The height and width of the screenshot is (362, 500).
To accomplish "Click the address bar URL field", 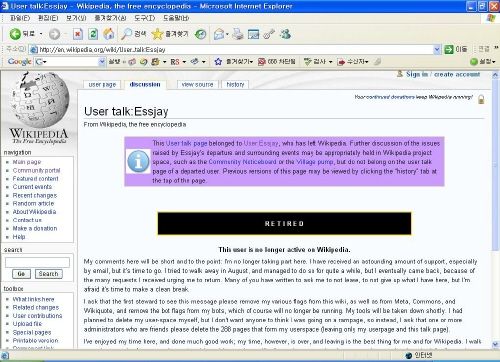I will tap(235, 50).
